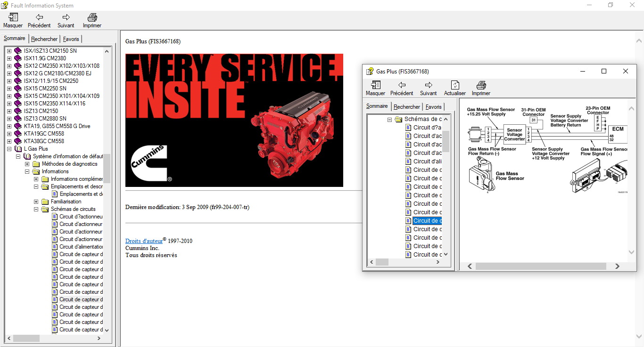
Task: Collapse the Emplacements et descr folder node
Action: click(36, 186)
